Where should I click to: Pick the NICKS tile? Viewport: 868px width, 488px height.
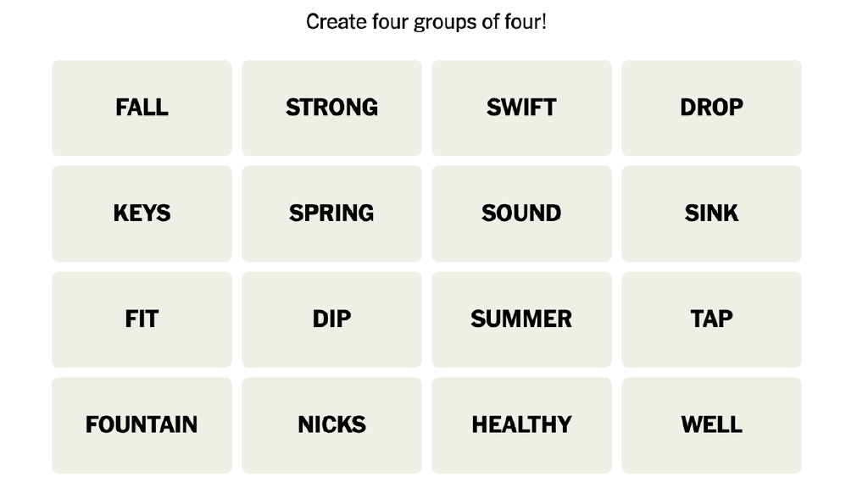[331, 425]
